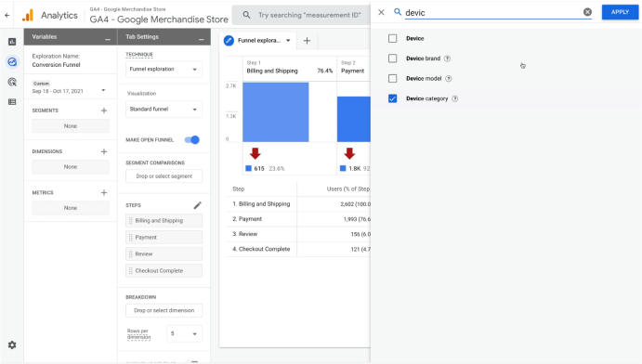Toggle the Make Open Funnel switch
Viewport: 642px width, 364px height.
pyautogui.click(x=192, y=140)
